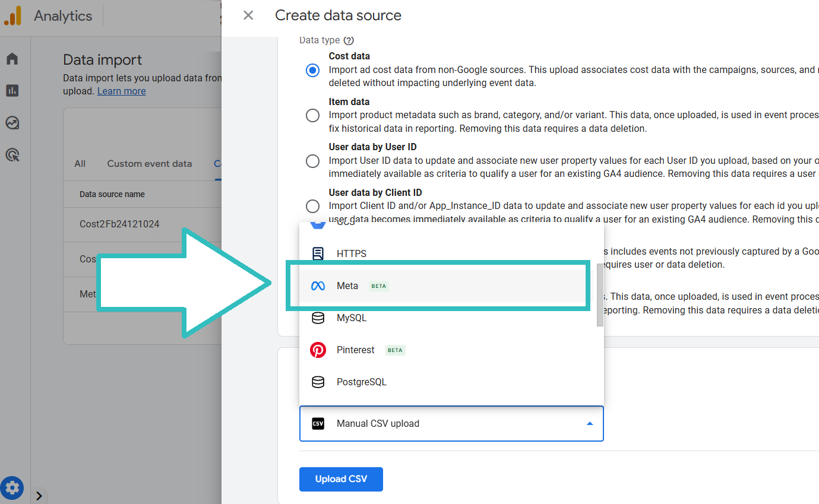Close the Create data source panel
The width and height of the screenshot is (819, 504).
(248, 15)
